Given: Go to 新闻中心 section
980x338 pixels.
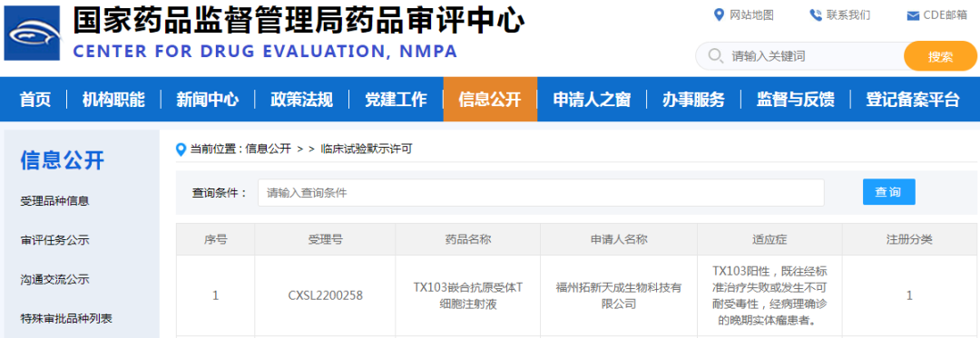Looking at the screenshot, I should pyautogui.click(x=208, y=99).
